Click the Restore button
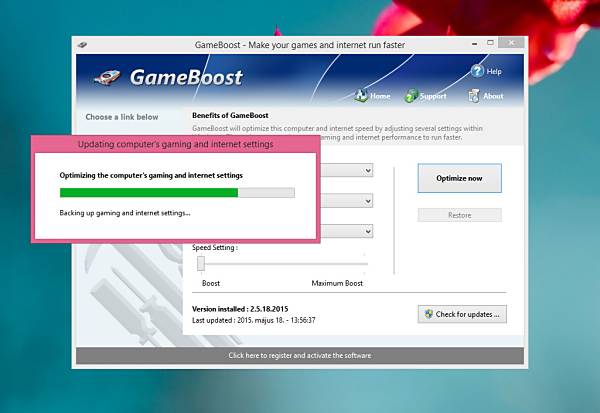Image resolution: width=600 pixels, height=413 pixels. tap(459, 215)
